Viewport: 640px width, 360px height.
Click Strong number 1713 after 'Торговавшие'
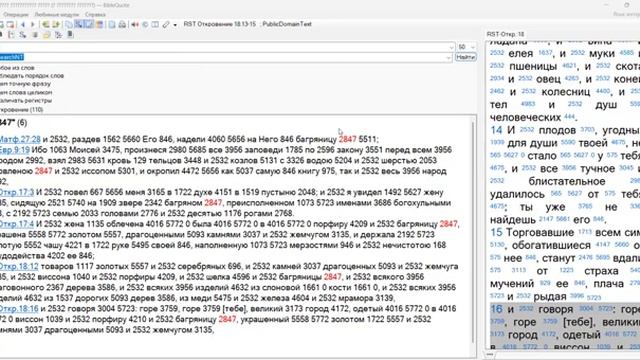click(585, 232)
